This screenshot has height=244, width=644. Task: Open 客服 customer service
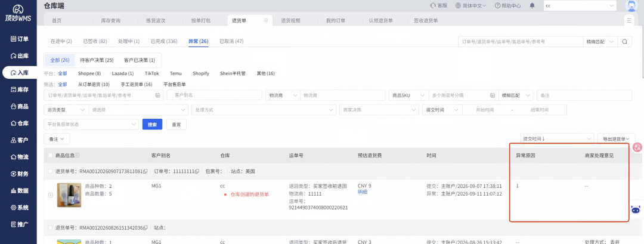(438, 6)
